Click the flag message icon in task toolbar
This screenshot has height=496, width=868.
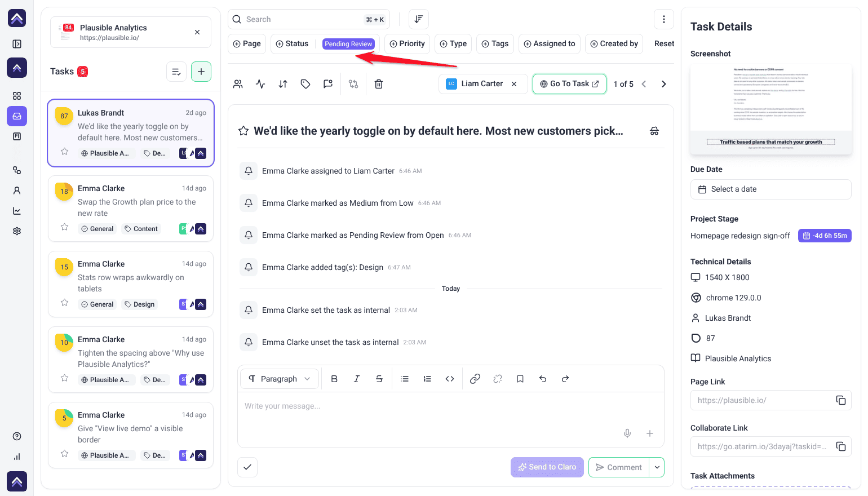(328, 84)
